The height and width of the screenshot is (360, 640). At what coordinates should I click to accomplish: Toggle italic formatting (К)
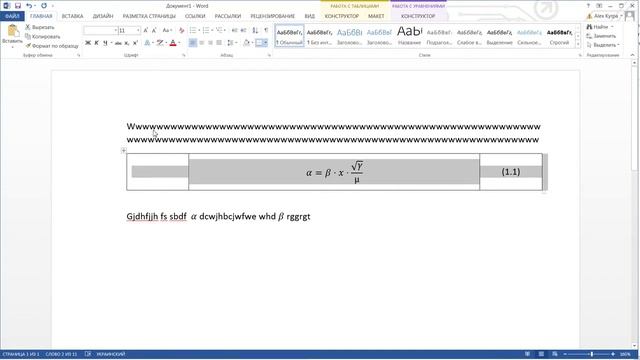pos(96,43)
